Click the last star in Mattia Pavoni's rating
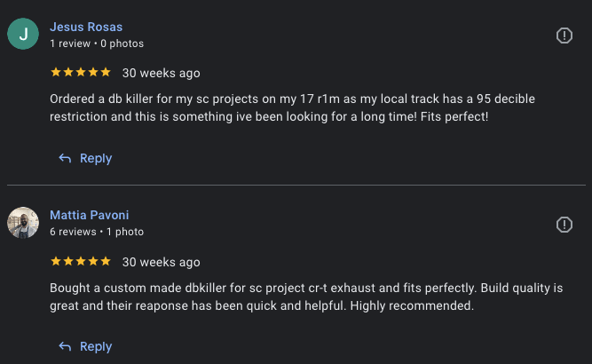 pyautogui.click(x=106, y=261)
